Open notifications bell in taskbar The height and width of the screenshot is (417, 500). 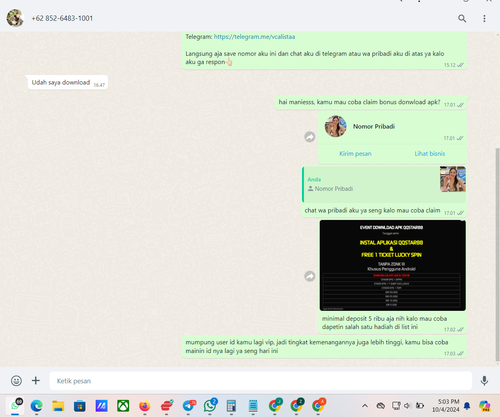tap(467, 406)
